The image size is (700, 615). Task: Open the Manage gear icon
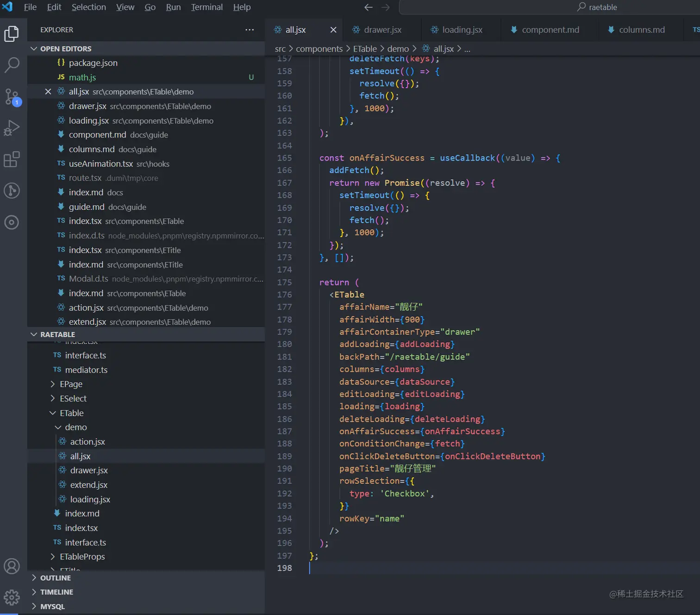point(12,597)
